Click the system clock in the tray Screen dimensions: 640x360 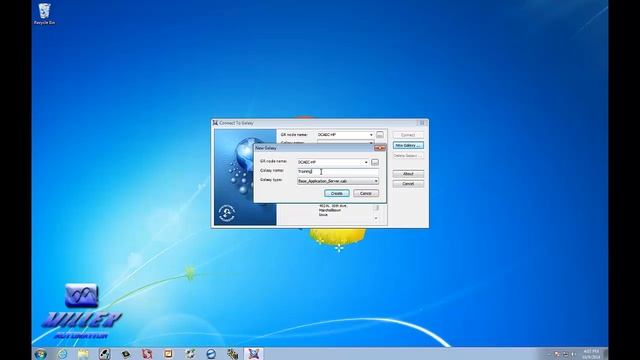[591, 354]
